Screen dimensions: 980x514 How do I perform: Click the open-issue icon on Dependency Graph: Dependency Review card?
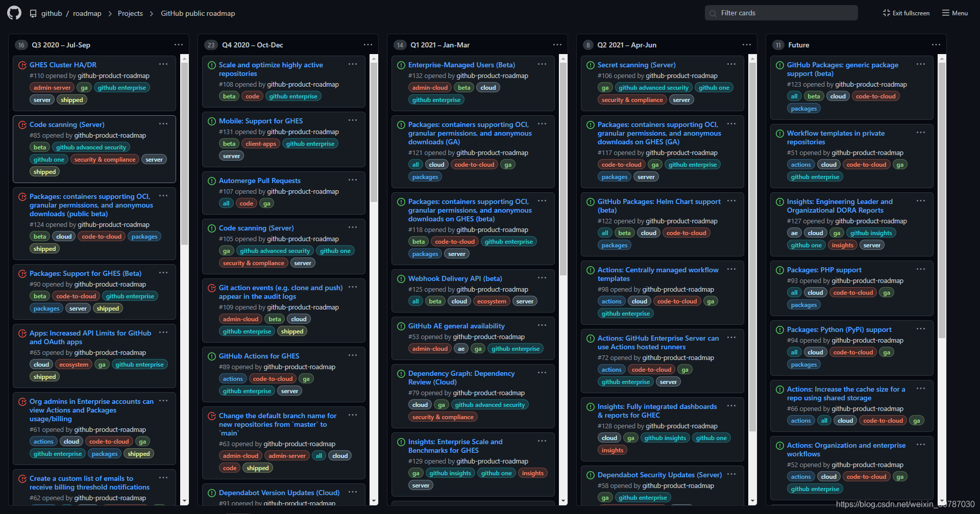[401, 374]
